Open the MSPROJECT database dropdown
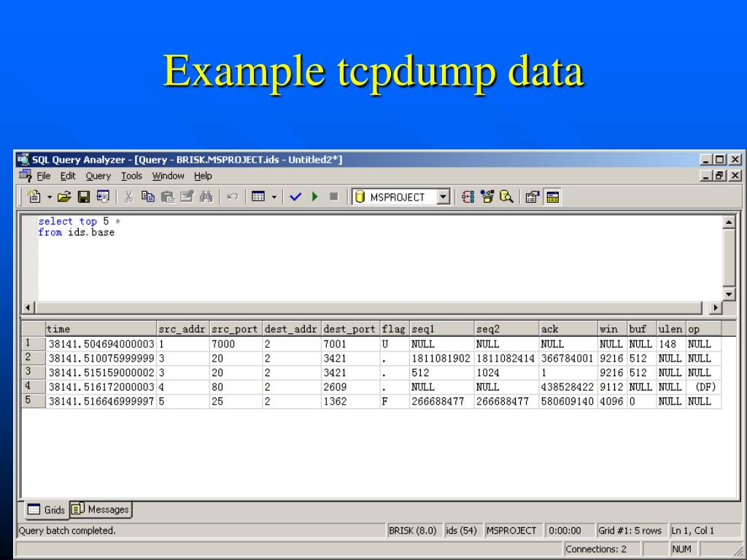This screenshot has height=560, width=747. (x=444, y=197)
